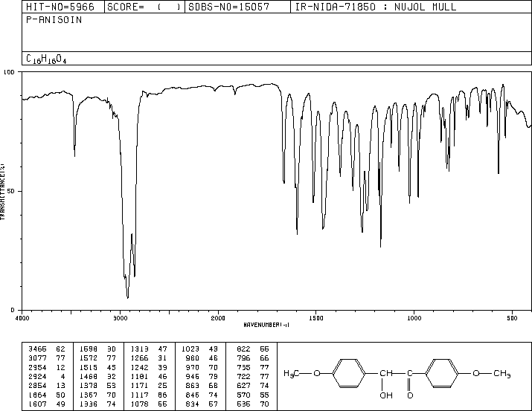
Task: Select peak table entry 1171
Action: 139,386
